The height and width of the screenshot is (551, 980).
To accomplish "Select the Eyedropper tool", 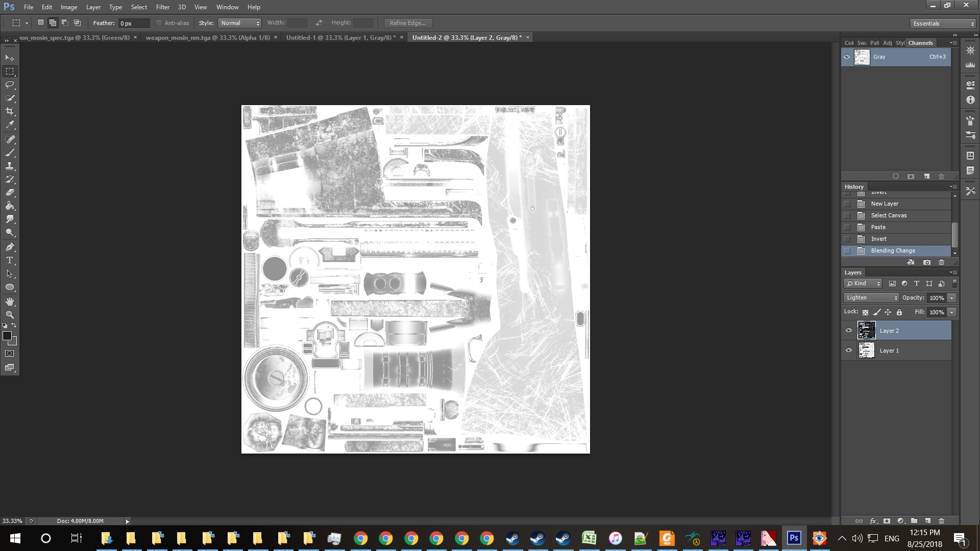I will 10,124.
